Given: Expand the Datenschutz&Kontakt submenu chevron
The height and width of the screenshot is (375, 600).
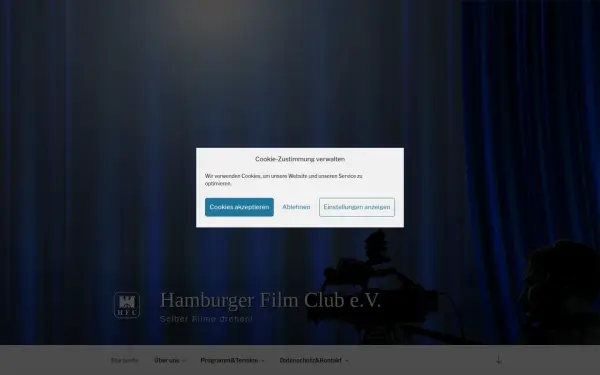Looking at the screenshot, I should tap(347, 361).
